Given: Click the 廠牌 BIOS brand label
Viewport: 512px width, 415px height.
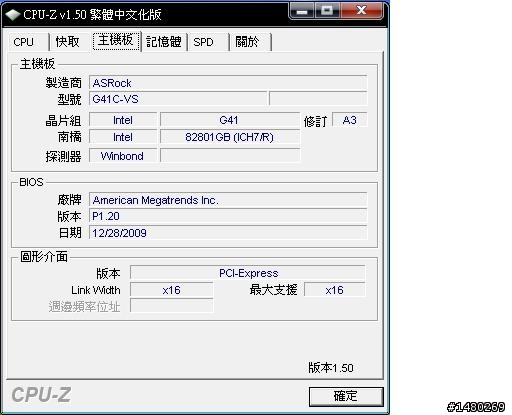Looking at the screenshot, I should [69, 200].
